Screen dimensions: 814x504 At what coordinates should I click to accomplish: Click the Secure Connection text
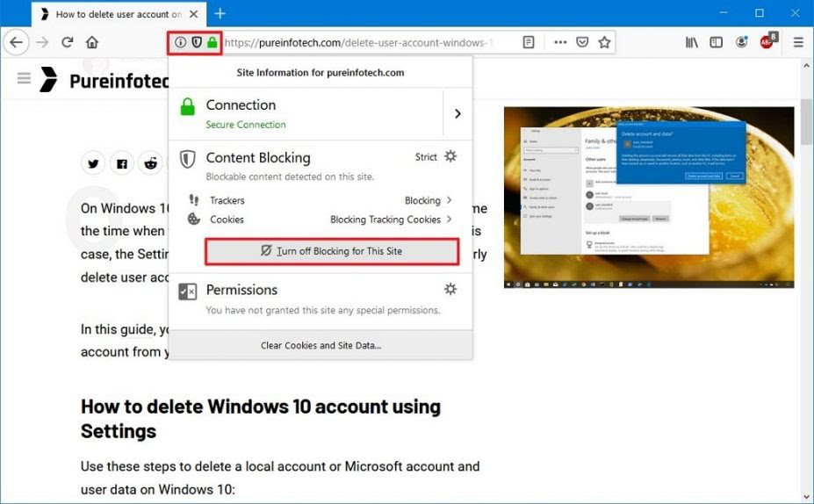click(246, 125)
